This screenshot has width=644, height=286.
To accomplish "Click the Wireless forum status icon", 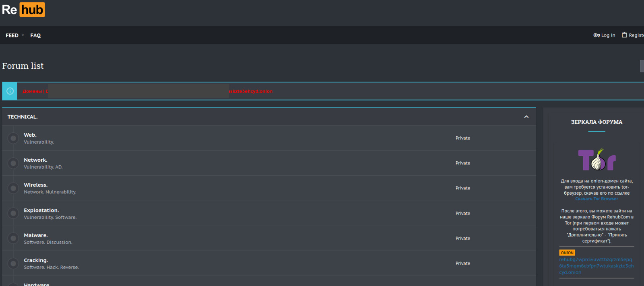I will point(13,188).
